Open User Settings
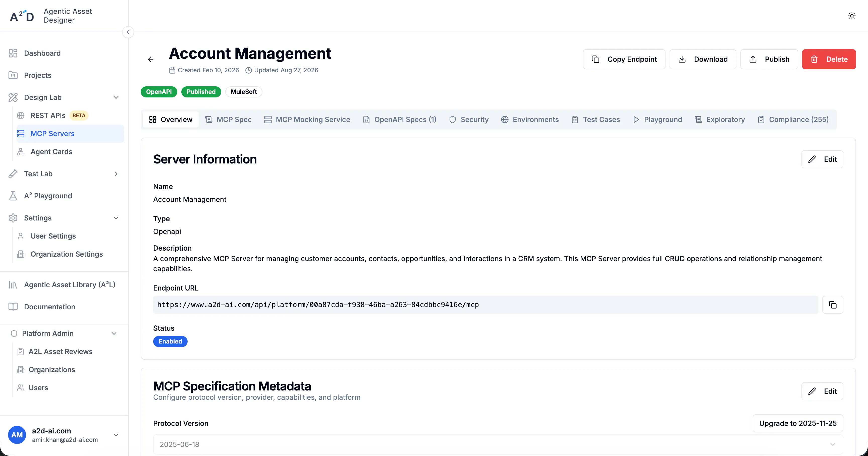Viewport: 868px width, 456px height. [x=70, y=236]
